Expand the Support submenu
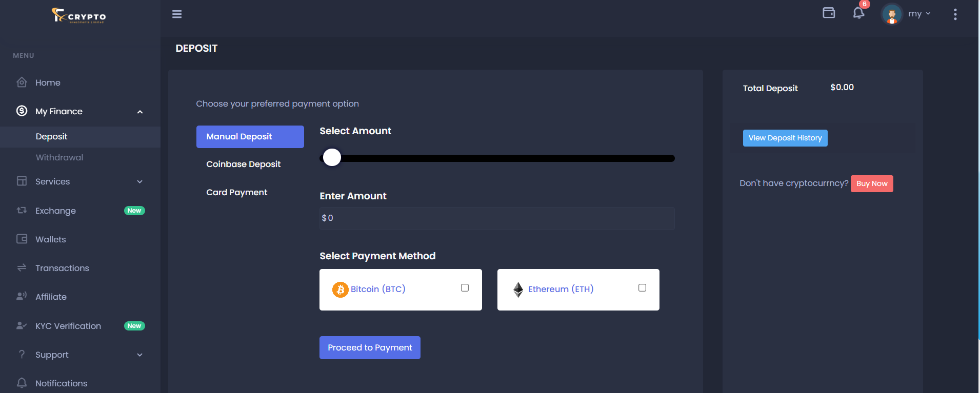This screenshot has height=393, width=980. pos(140,355)
